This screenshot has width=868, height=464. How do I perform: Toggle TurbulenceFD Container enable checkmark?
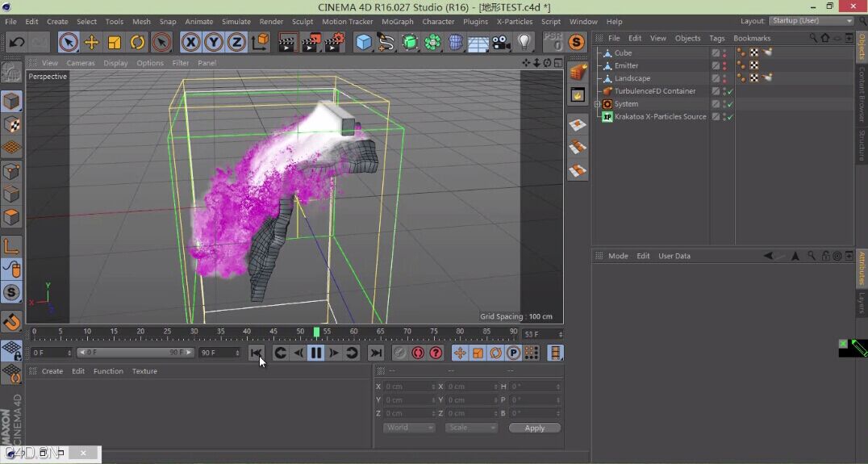730,91
